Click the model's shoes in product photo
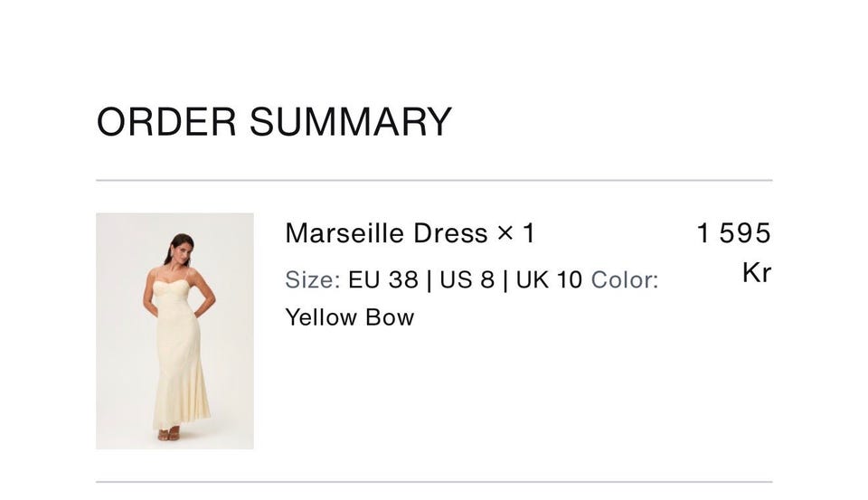Image resolution: width=868 pixels, height=500 pixels. pyautogui.click(x=169, y=435)
